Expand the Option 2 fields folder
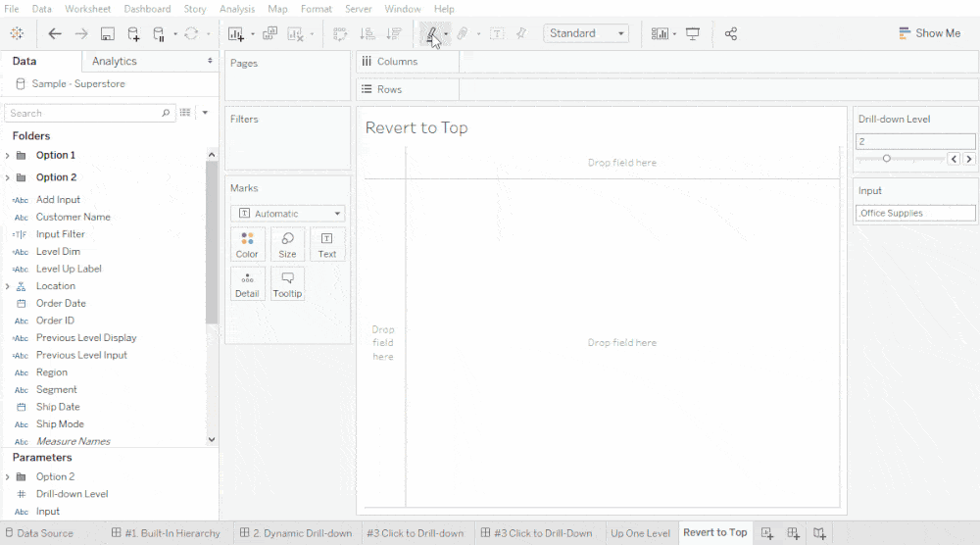The width and height of the screenshot is (980, 545). click(x=8, y=178)
